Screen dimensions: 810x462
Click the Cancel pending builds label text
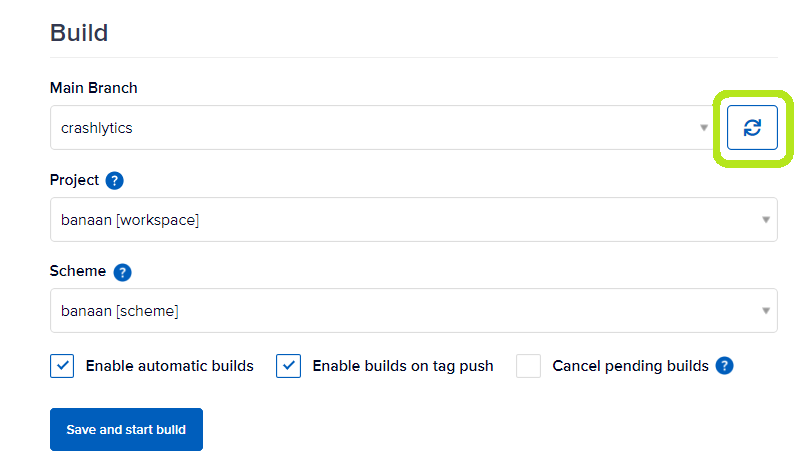(x=630, y=366)
